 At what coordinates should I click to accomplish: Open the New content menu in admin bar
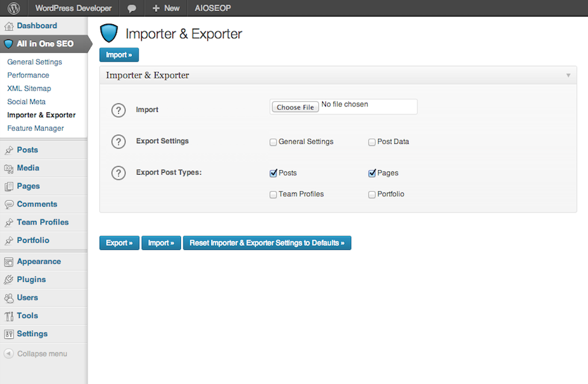pos(165,9)
